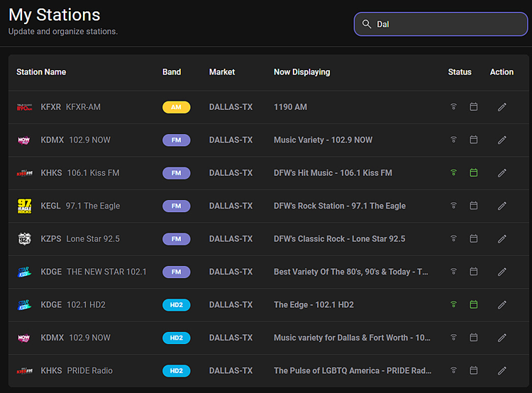Open calendar icon for PRIDE Radio row
The height and width of the screenshot is (393, 532).
coord(474,370)
